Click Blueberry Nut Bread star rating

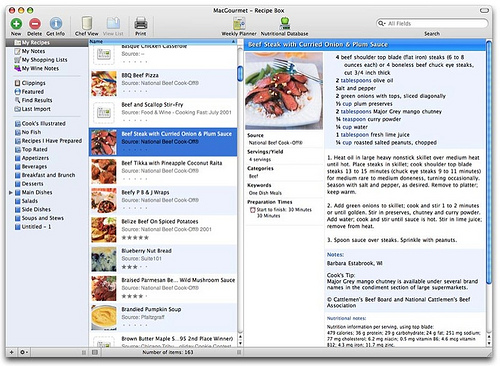click(x=135, y=267)
